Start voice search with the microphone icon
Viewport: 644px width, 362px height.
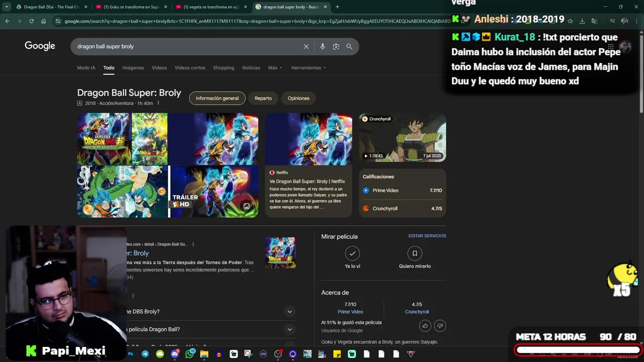[323, 46]
